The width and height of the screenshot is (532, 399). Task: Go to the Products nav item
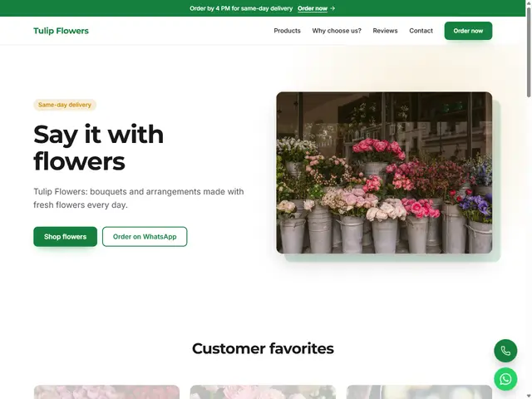point(287,31)
